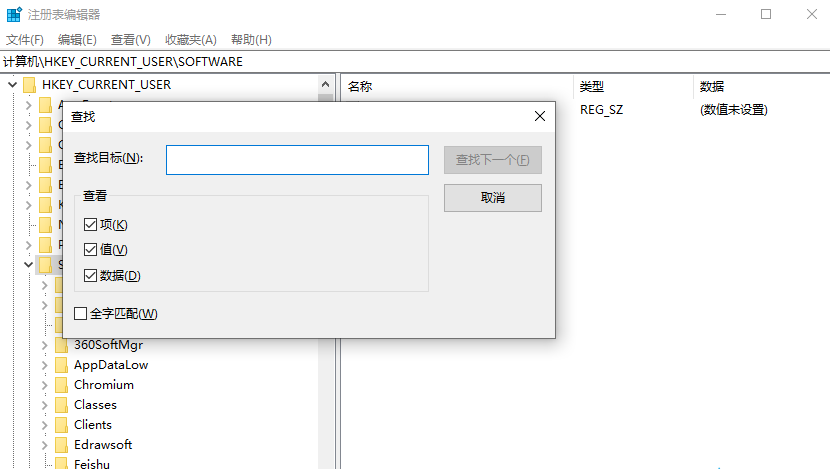Collapse the HKEY_CURRENT_USER tree node
Viewport: 830px width, 469px height.
click(x=13, y=85)
